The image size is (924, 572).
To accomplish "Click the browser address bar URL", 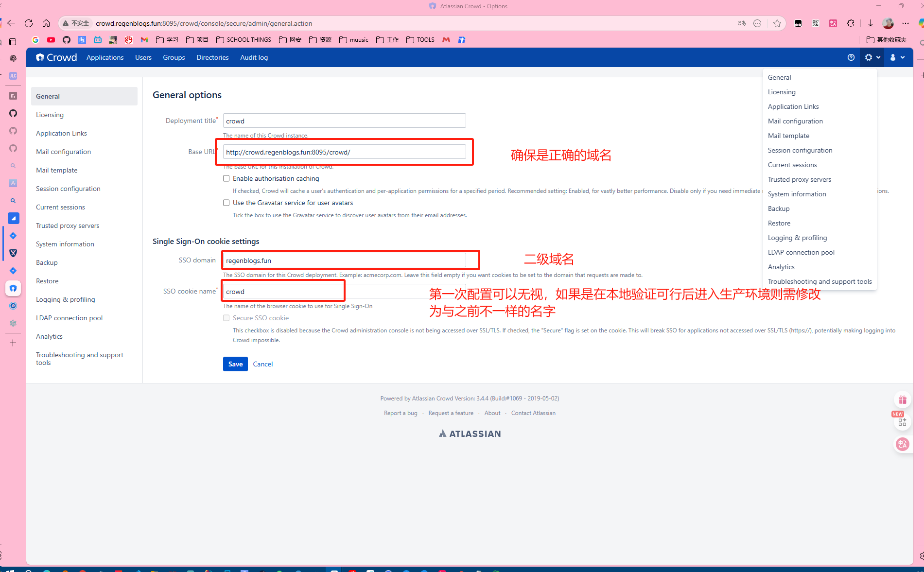I will point(204,23).
